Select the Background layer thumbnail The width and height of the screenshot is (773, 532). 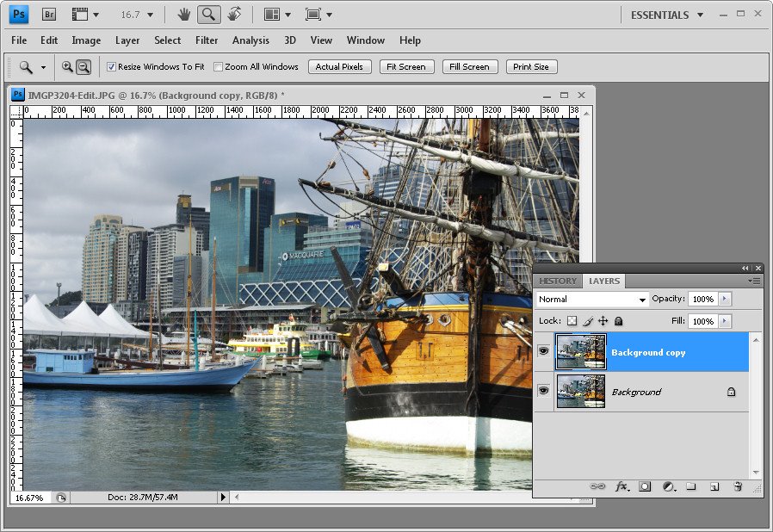[x=581, y=391]
